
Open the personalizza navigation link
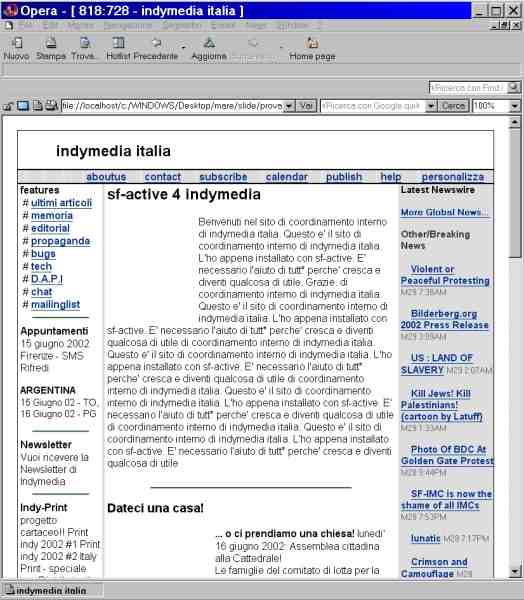453,177
